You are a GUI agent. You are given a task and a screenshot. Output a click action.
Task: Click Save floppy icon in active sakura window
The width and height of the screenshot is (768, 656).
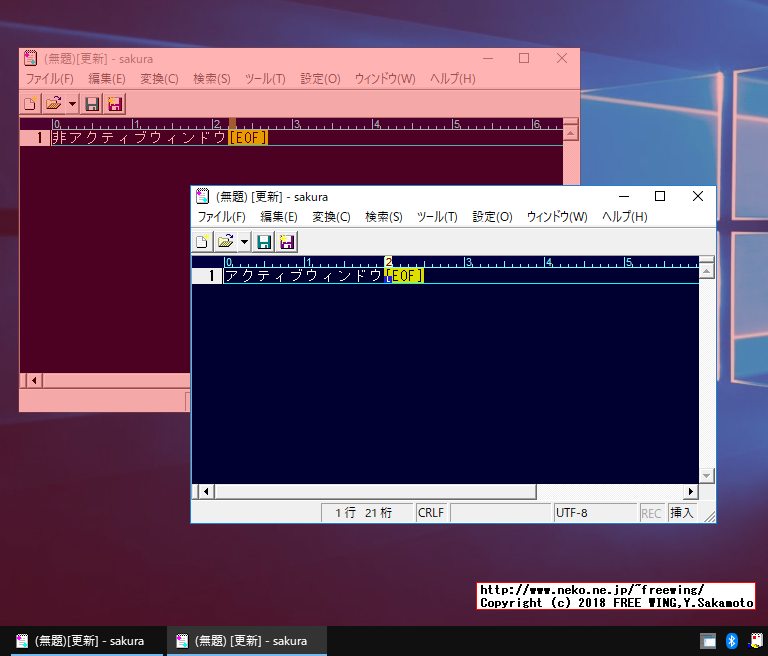click(264, 242)
